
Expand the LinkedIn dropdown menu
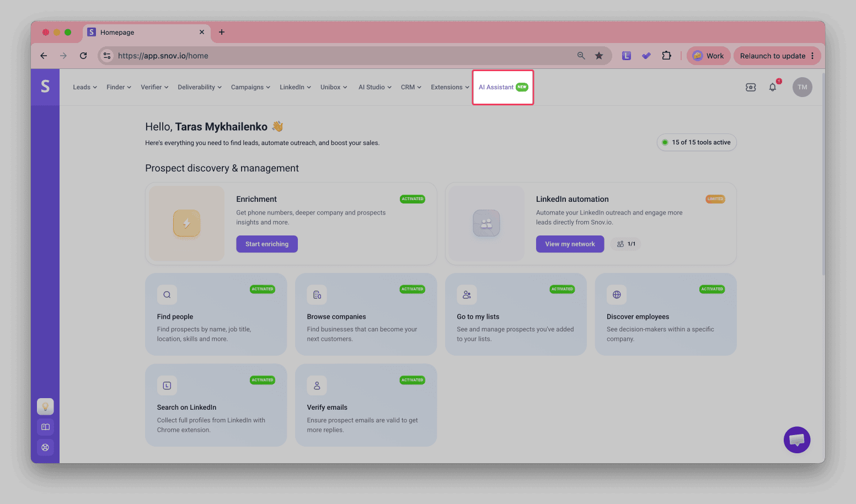[x=295, y=87]
